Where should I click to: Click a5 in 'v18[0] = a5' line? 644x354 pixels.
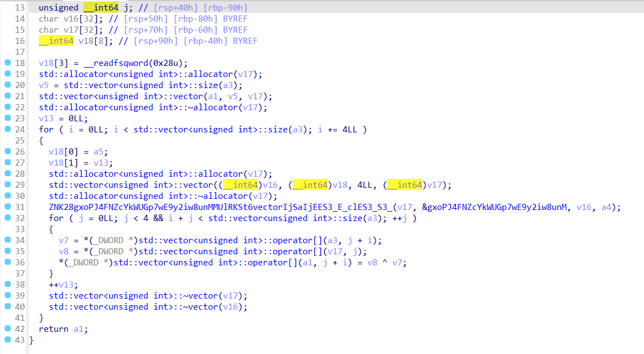click(x=98, y=152)
